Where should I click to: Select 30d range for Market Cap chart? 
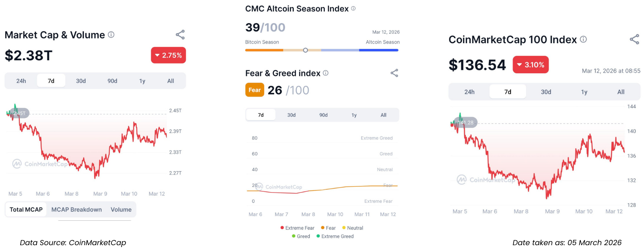coord(81,81)
